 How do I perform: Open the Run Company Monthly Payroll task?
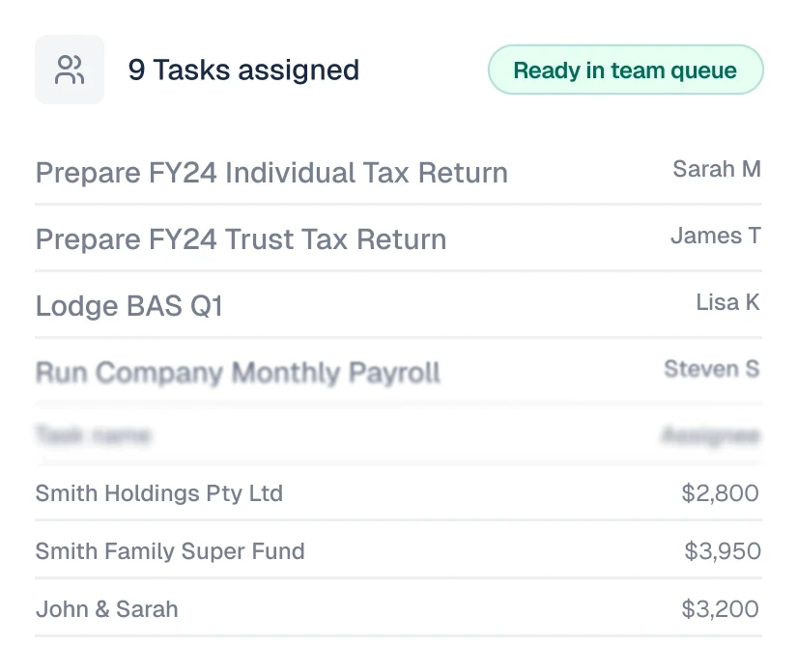pyautogui.click(x=238, y=373)
